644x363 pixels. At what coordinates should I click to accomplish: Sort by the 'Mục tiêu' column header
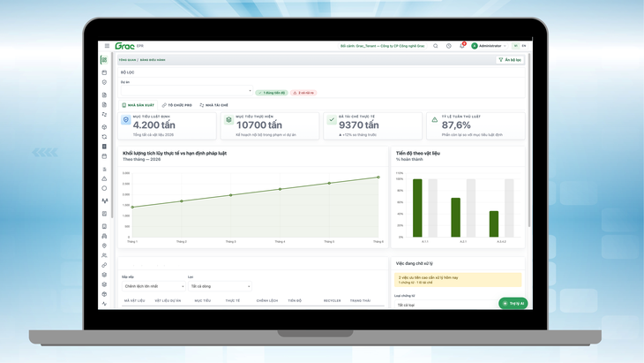203,301
